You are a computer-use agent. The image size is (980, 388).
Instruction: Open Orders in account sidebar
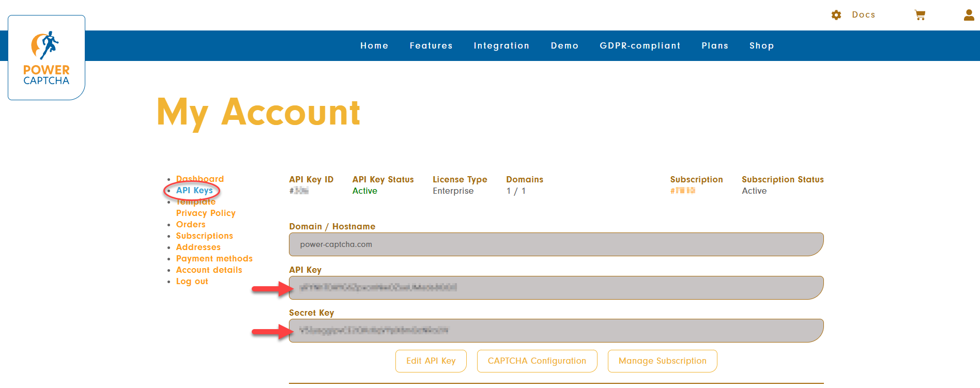coord(191,224)
